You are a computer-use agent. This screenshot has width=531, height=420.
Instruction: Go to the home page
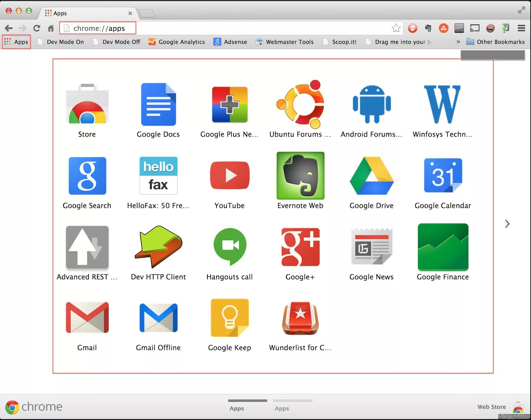(51, 28)
